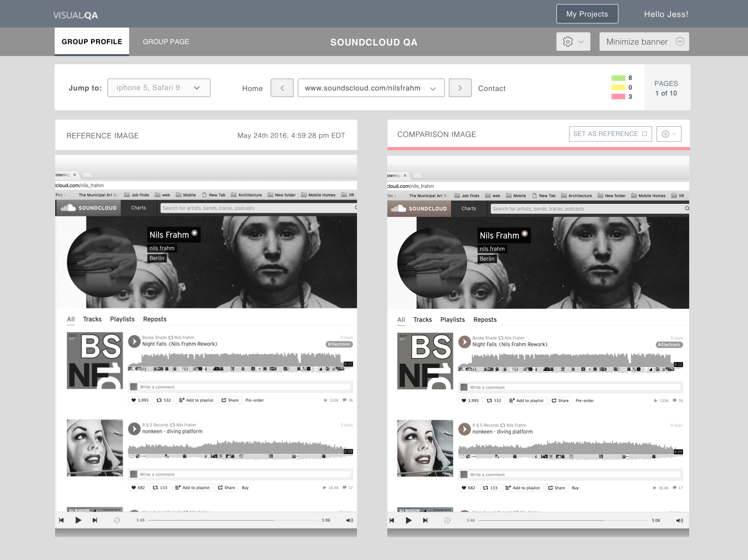
Task: Click the yellow status swatch
Action: [x=618, y=87]
